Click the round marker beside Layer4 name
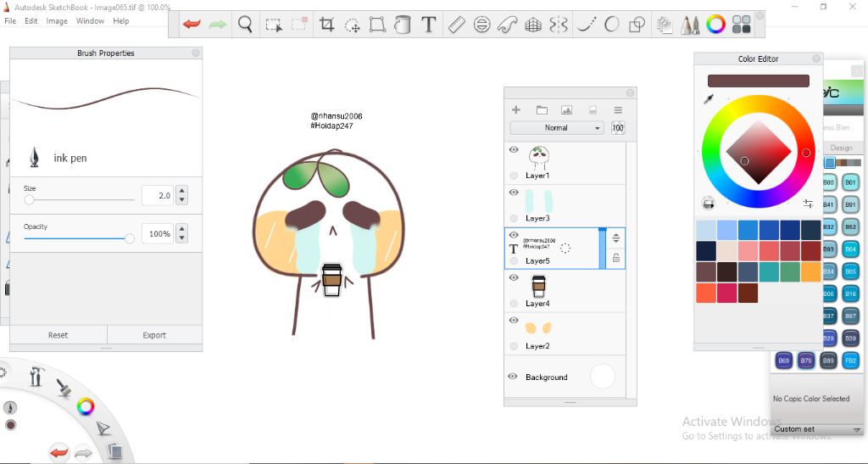Image resolution: width=868 pixels, height=464 pixels. coord(514,304)
